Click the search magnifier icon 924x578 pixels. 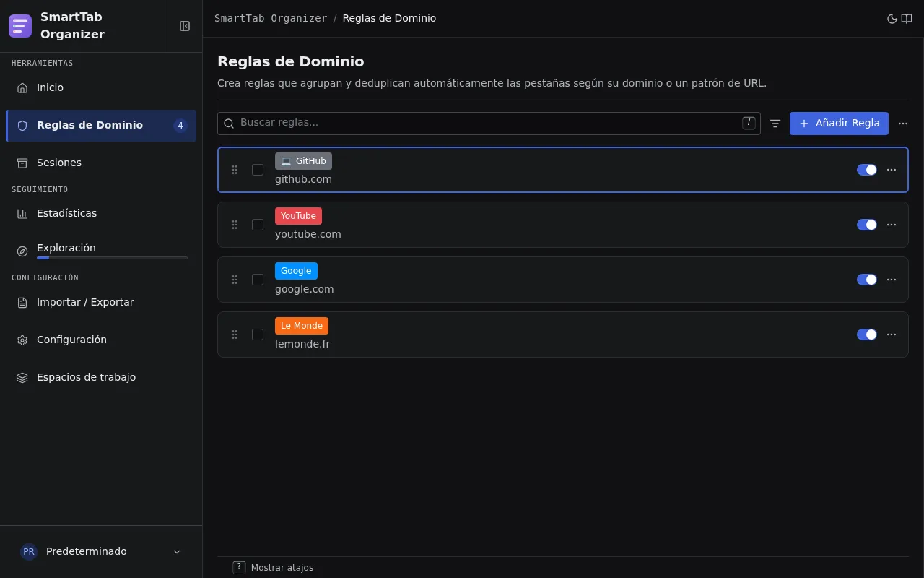229,124
